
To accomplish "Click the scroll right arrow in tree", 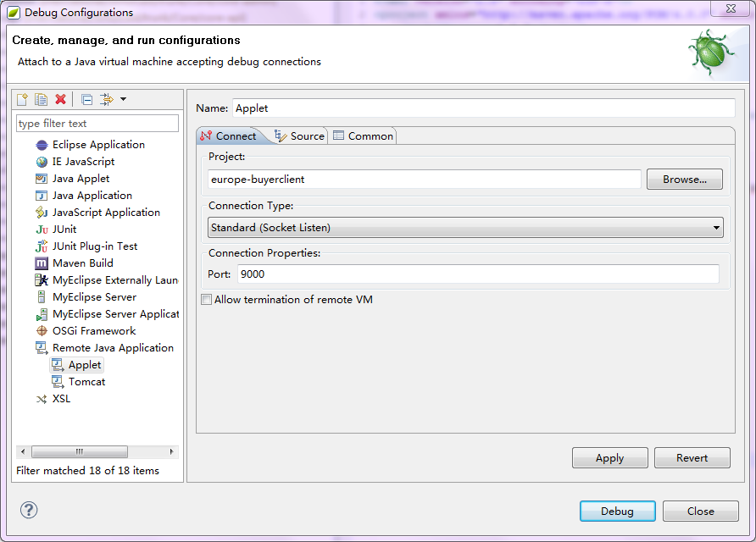I will coord(171,451).
